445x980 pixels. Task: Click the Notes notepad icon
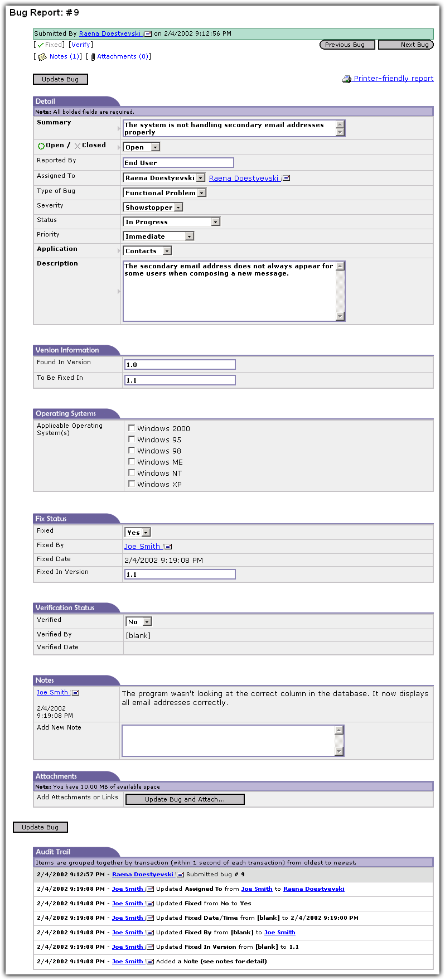pos(42,57)
